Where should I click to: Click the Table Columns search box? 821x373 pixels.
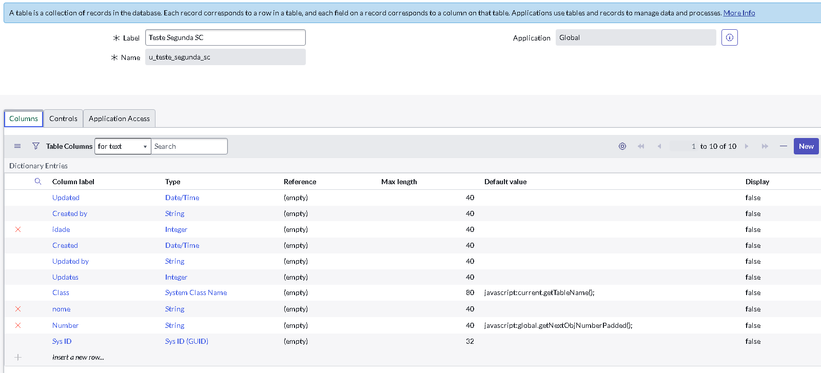[189, 146]
